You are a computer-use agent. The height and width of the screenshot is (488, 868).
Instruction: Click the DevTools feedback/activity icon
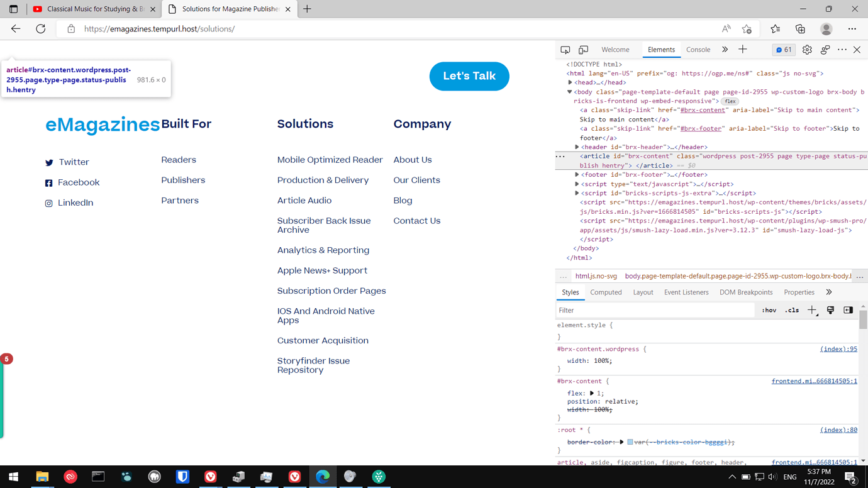click(x=825, y=50)
